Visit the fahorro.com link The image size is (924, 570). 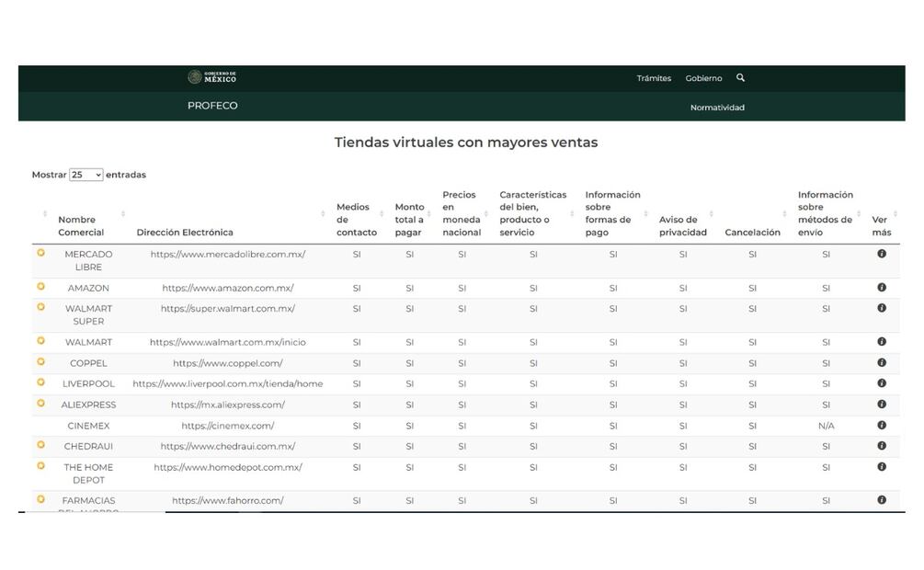pos(228,500)
